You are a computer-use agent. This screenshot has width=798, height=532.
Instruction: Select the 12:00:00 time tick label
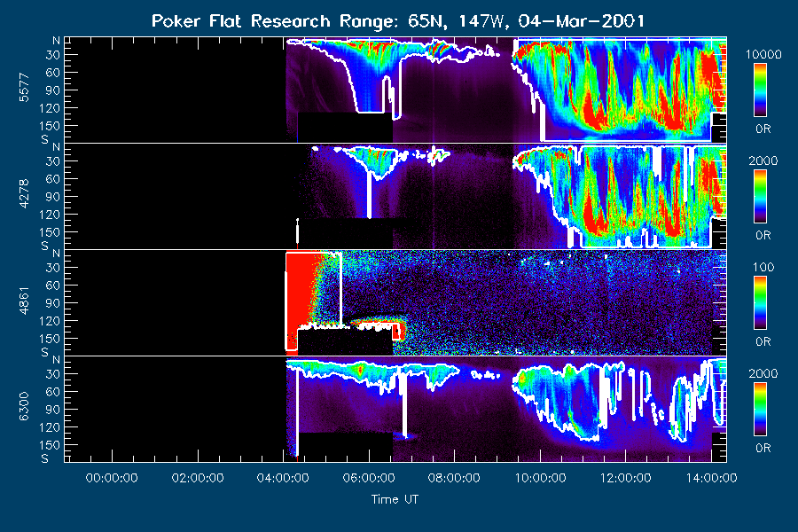tap(625, 478)
